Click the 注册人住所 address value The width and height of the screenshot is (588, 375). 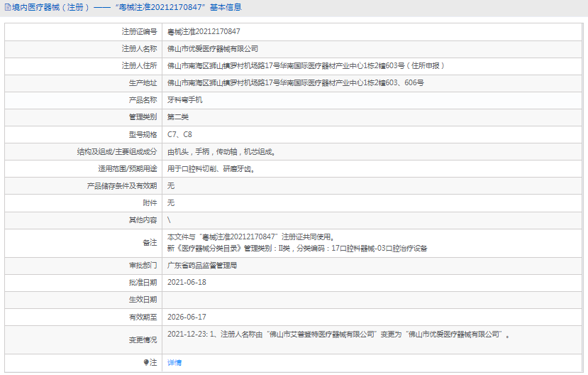pos(306,65)
